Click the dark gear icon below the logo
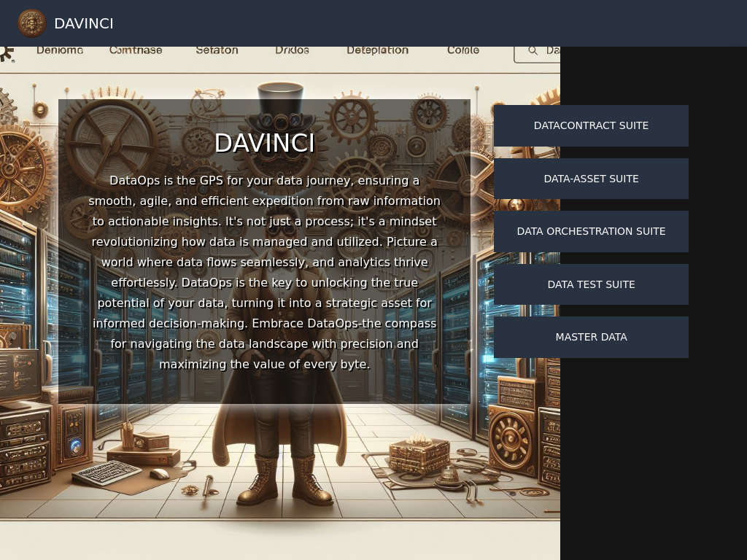 coord(6,52)
